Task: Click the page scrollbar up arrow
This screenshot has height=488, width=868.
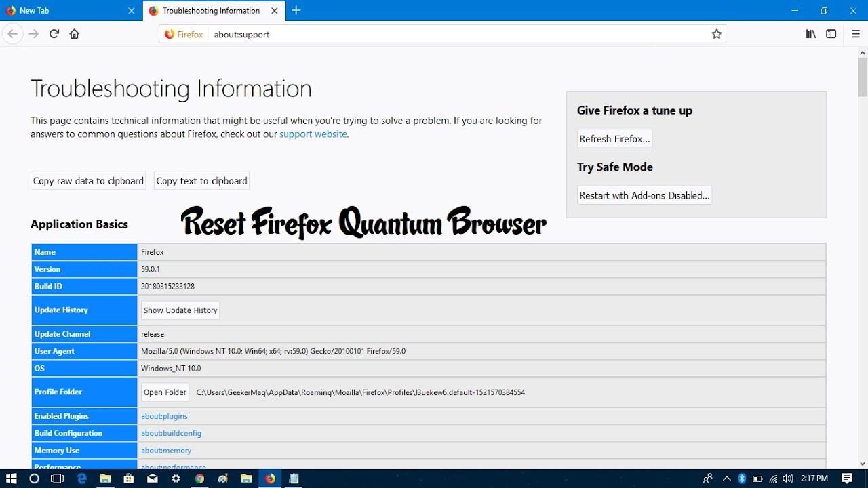Action: (863, 52)
